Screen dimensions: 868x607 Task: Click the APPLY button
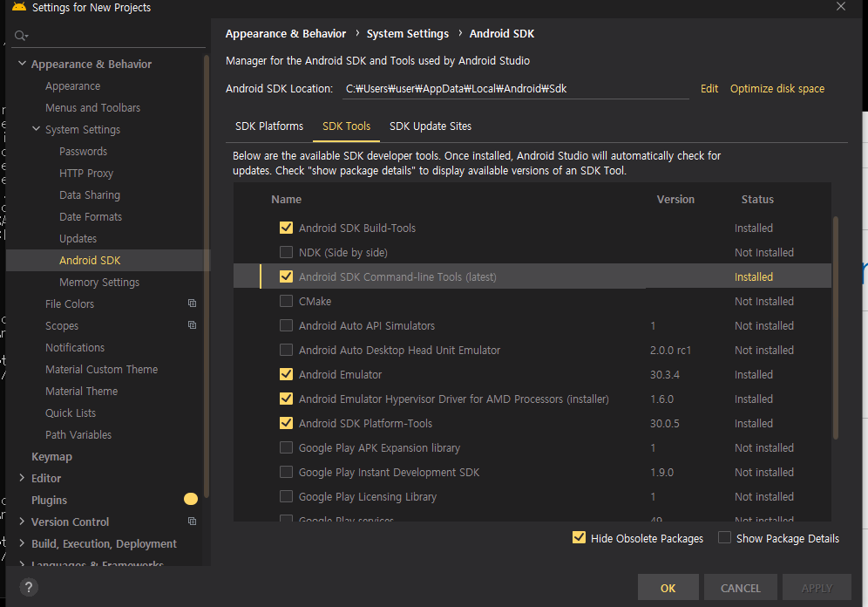(x=817, y=588)
